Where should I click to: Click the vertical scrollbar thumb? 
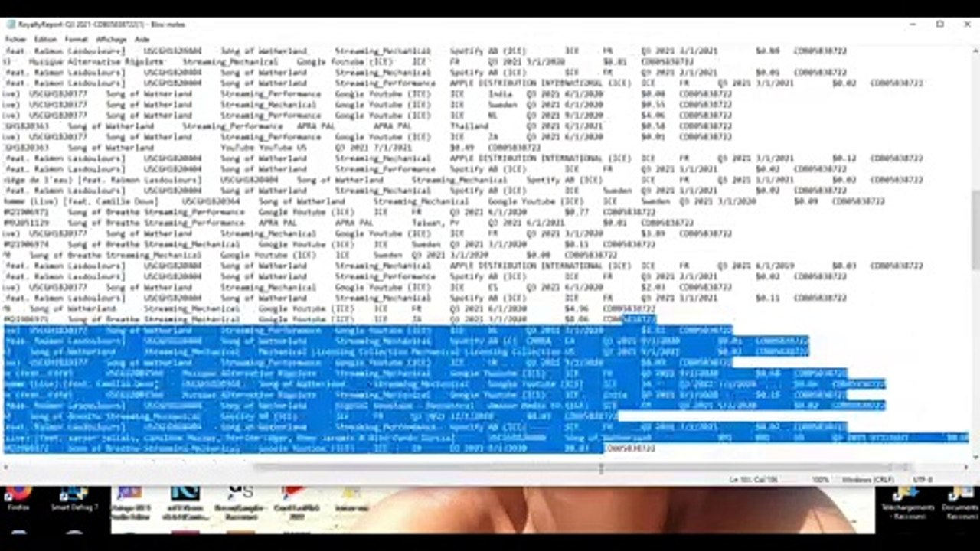coord(975,230)
